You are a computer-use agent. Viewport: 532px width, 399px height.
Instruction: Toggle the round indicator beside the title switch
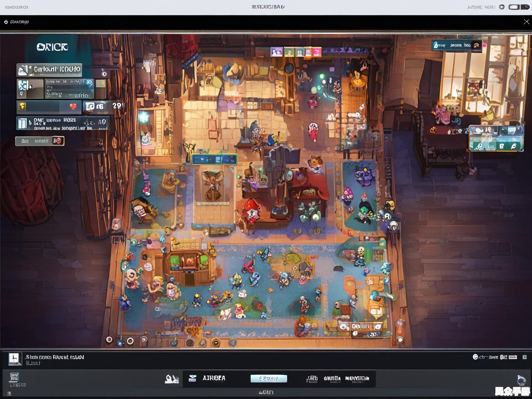coord(502,7)
